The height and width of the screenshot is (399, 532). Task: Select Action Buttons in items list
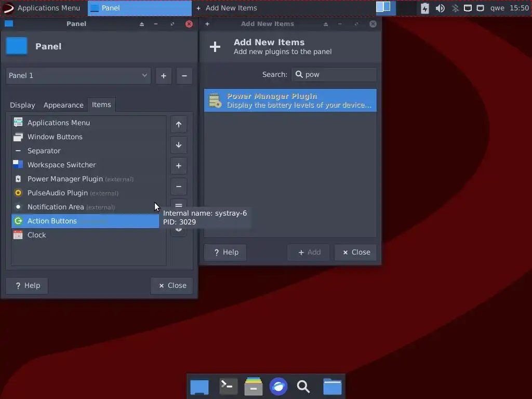coord(85,221)
